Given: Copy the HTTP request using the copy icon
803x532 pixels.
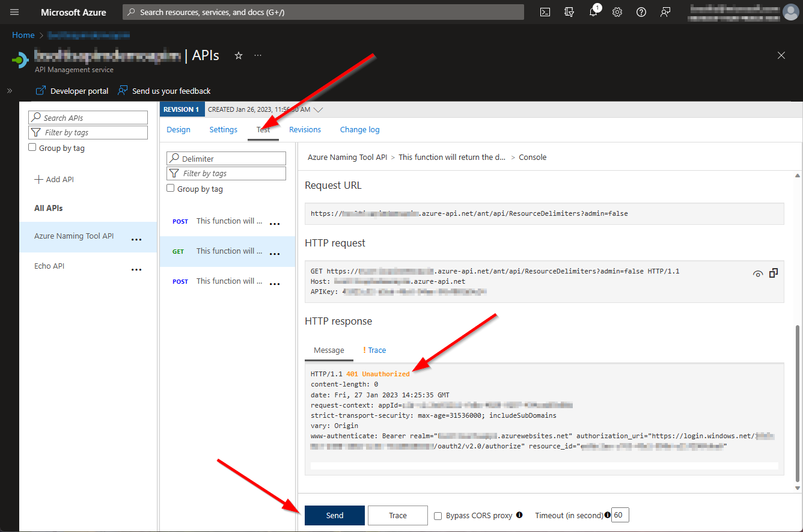Looking at the screenshot, I should point(774,273).
